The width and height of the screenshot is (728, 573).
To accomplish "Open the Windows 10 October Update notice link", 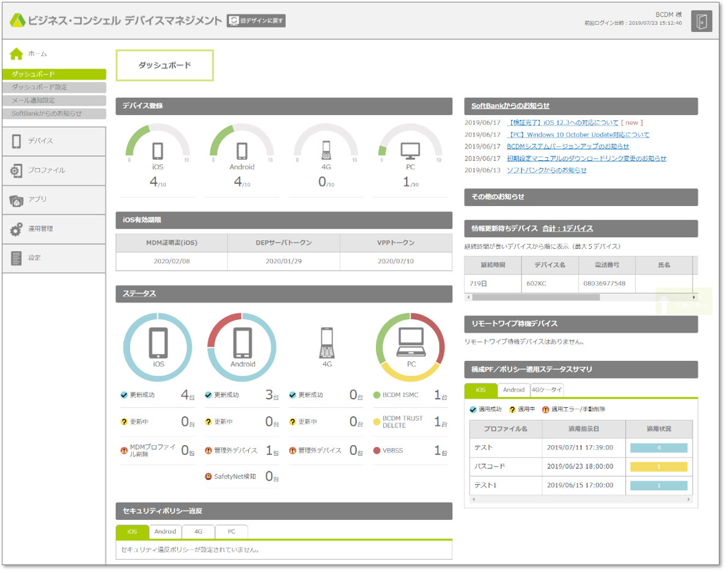I will 578,135.
